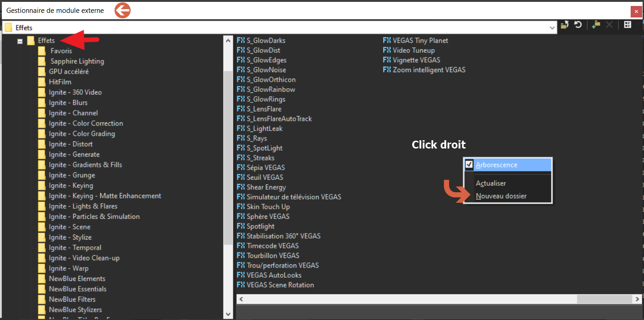The height and width of the screenshot is (320, 644).
Task: Click the FX icon of S_GlowDarks
Action: click(x=241, y=40)
